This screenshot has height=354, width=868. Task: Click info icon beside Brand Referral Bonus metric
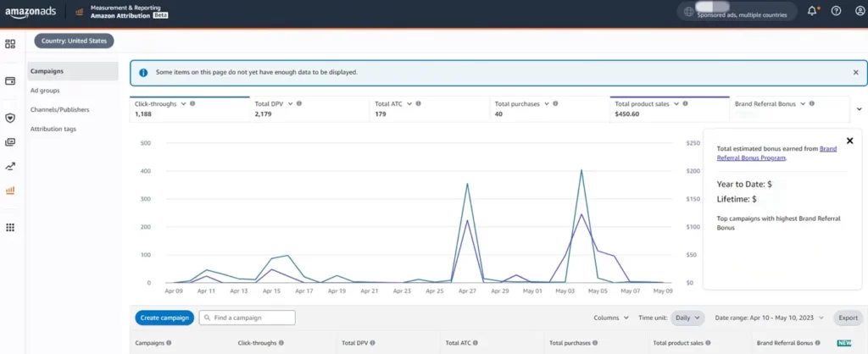click(x=811, y=103)
